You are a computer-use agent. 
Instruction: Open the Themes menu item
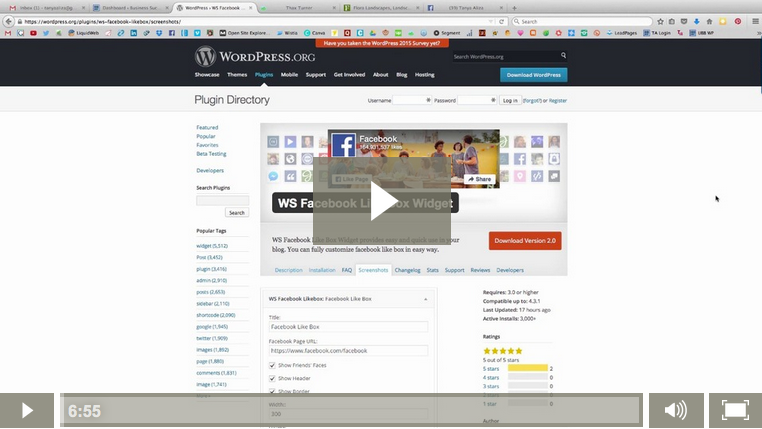click(x=237, y=75)
